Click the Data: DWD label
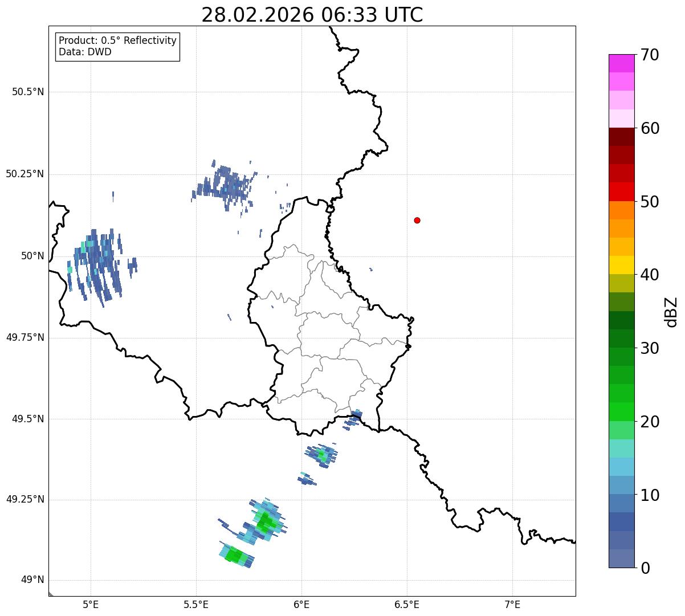This screenshot has height=616, width=685. (85, 52)
